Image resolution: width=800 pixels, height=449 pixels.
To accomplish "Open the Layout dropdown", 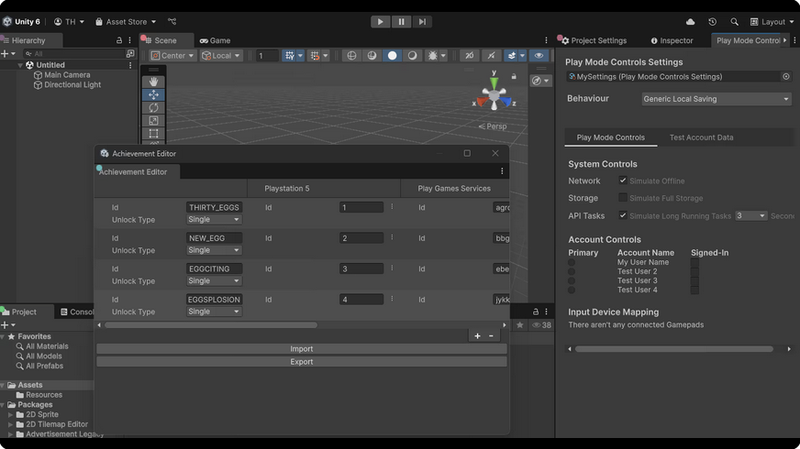I will pos(773,21).
